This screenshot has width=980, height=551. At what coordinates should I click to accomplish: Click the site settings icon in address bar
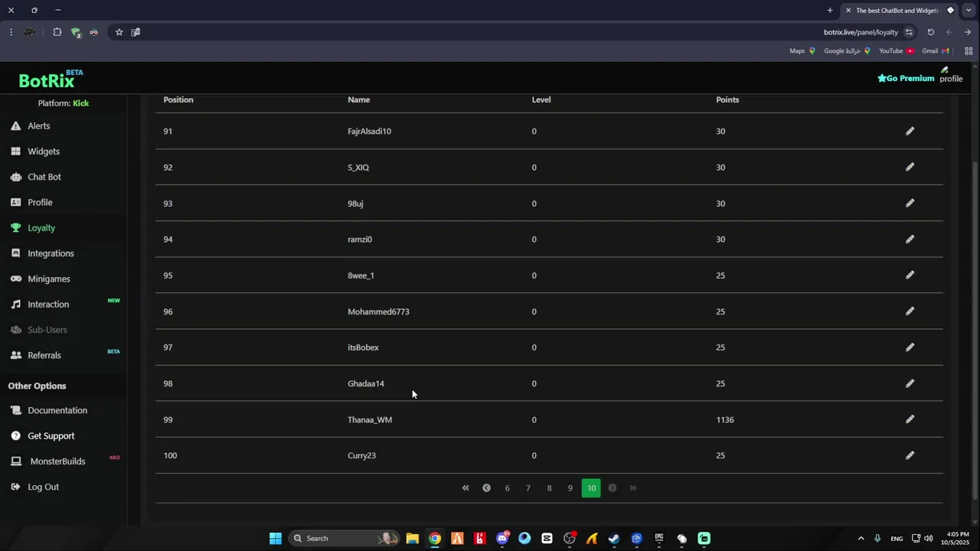[909, 32]
